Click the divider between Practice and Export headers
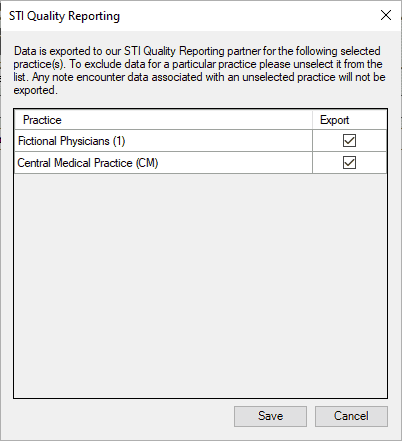This screenshot has height=441, width=402. [312, 120]
